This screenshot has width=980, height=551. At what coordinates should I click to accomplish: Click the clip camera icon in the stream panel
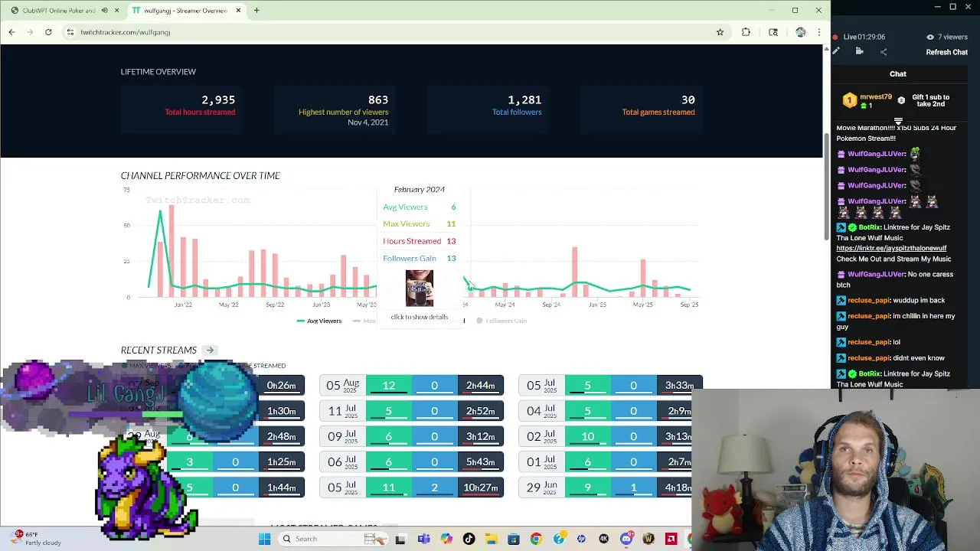click(x=859, y=51)
